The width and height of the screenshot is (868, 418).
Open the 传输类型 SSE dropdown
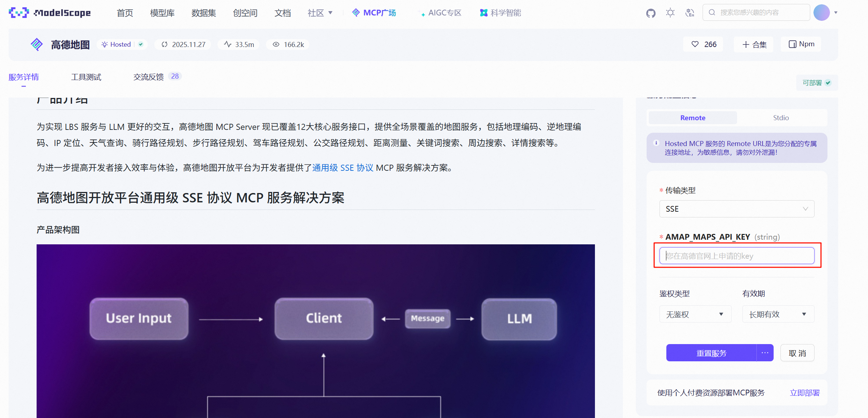pyautogui.click(x=737, y=209)
